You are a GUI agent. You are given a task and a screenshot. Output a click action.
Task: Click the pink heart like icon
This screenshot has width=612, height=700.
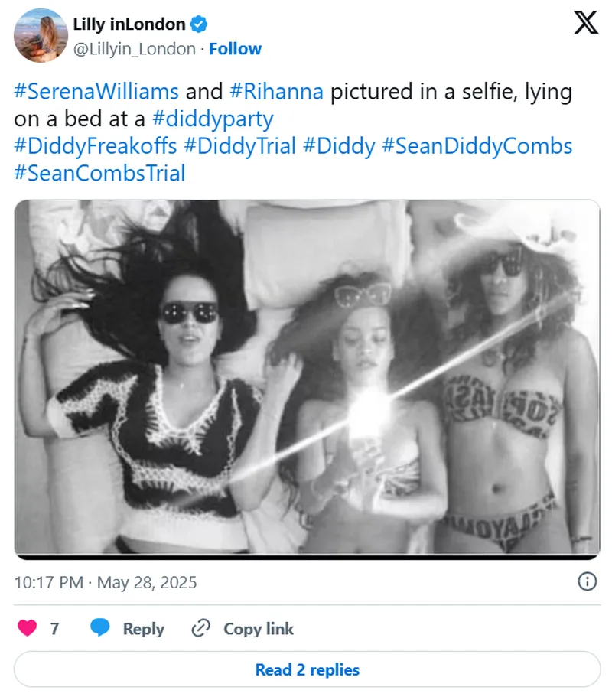pyautogui.click(x=28, y=627)
